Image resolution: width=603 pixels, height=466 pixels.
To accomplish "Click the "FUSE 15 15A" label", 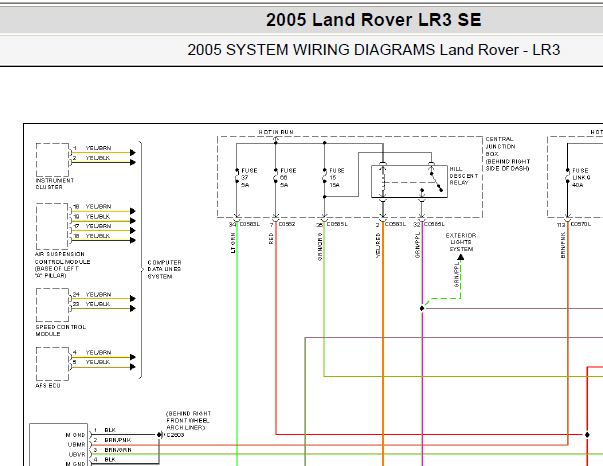I will point(336,178).
